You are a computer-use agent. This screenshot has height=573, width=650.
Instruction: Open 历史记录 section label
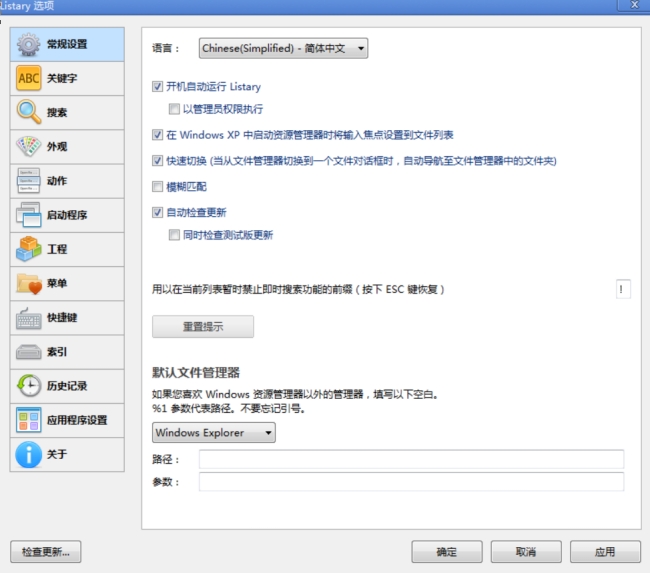(x=67, y=386)
